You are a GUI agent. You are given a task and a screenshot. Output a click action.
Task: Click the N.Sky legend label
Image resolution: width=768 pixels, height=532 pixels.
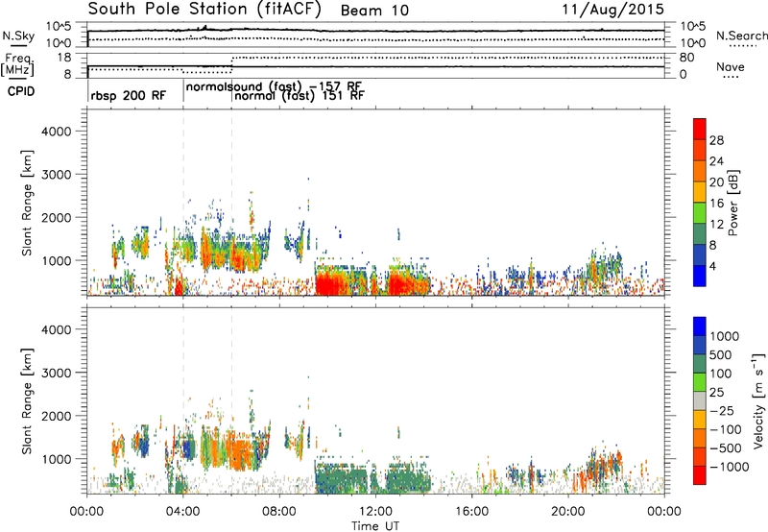tap(18, 36)
